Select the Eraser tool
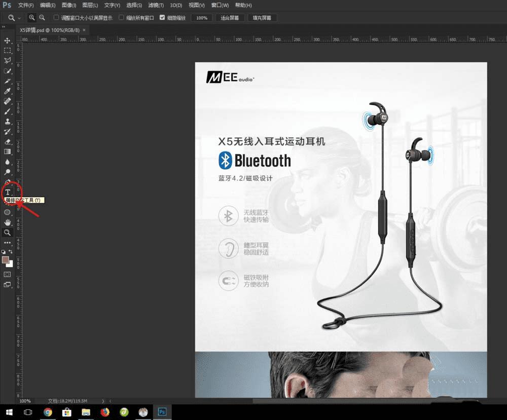Image resolution: width=507 pixels, height=420 pixels. point(7,141)
